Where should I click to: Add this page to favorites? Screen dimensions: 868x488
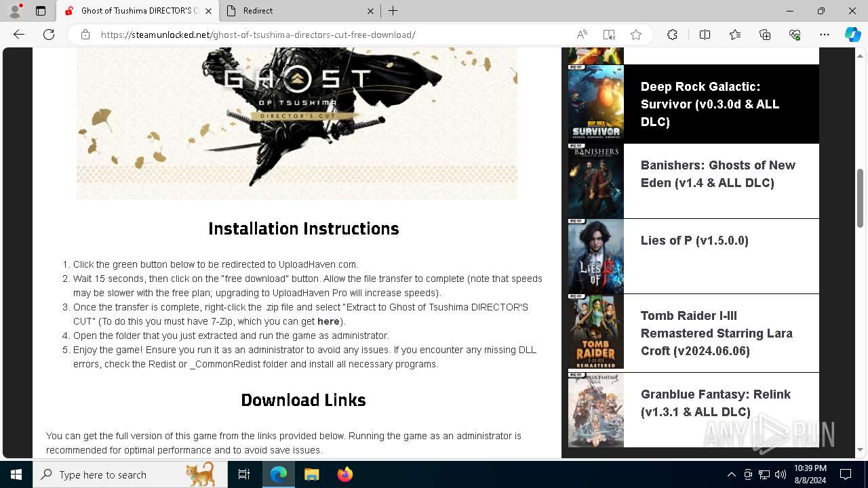click(636, 35)
